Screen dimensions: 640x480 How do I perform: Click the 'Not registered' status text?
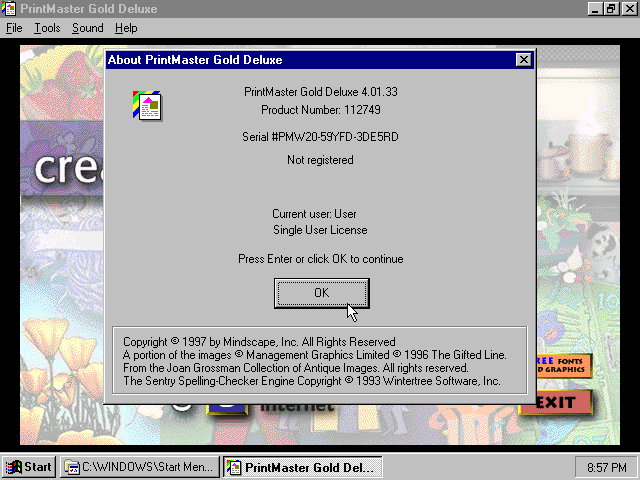point(320,160)
